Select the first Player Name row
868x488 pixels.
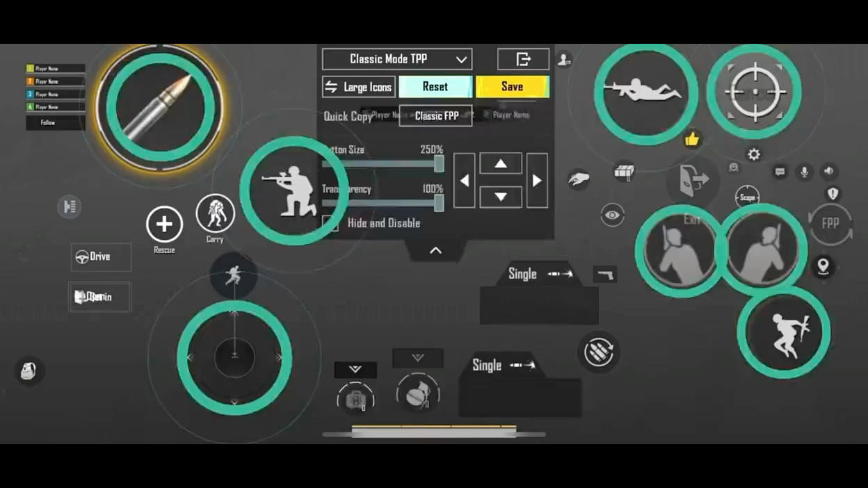(56, 69)
